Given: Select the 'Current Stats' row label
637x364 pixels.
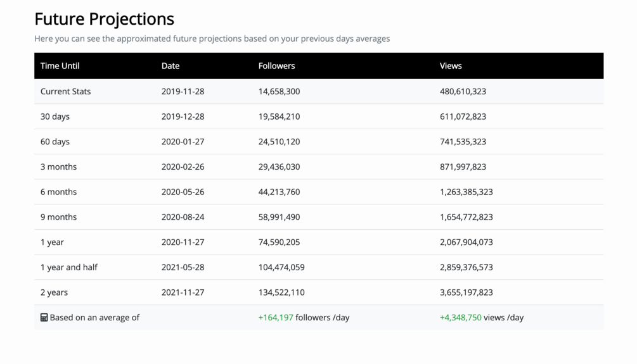Looking at the screenshot, I should 65,91.
